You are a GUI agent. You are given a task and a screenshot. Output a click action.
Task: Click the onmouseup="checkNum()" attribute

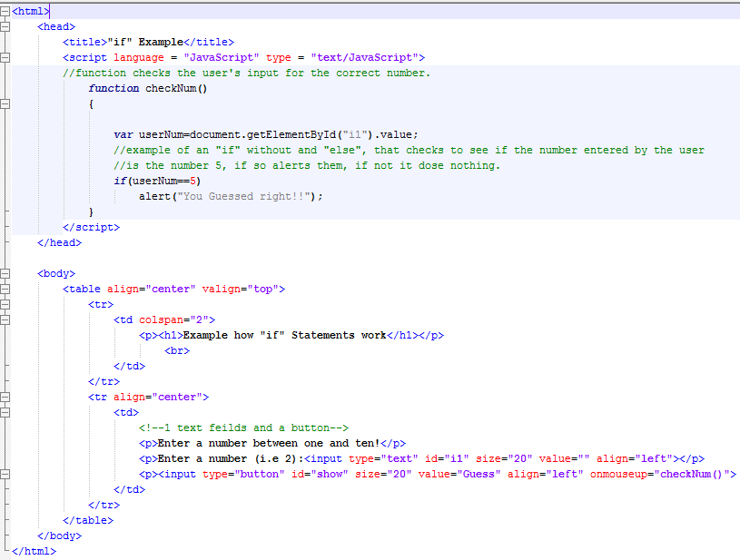pos(660,474)
